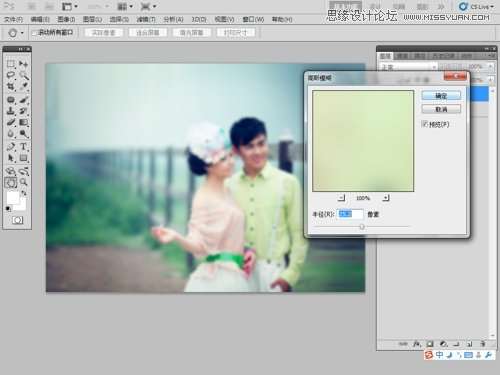
Task: Toggle Quick Mask mode icon
Action: (x=18, y=220)
